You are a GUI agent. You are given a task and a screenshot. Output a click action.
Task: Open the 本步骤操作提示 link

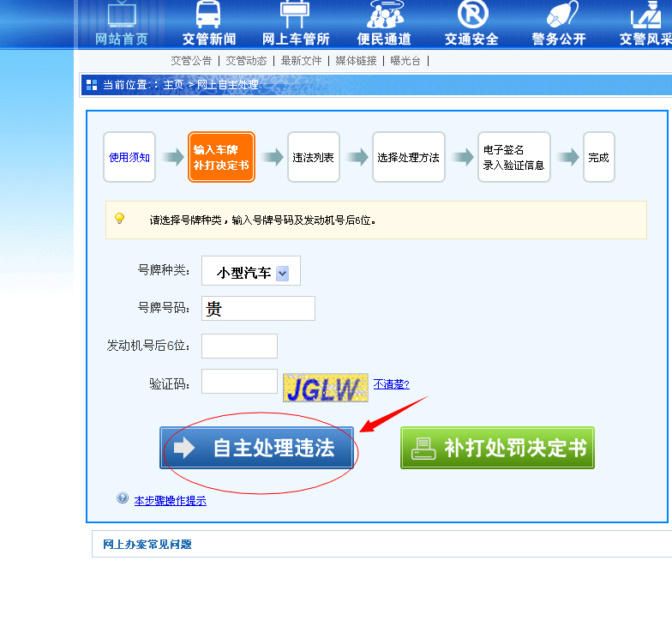click(x=170, y=501)
